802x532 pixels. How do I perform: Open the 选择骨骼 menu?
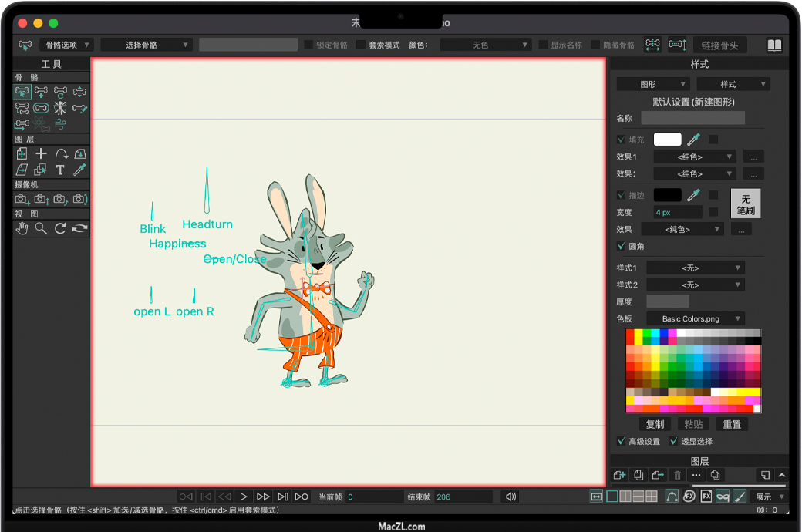click(x=147, y=45)
